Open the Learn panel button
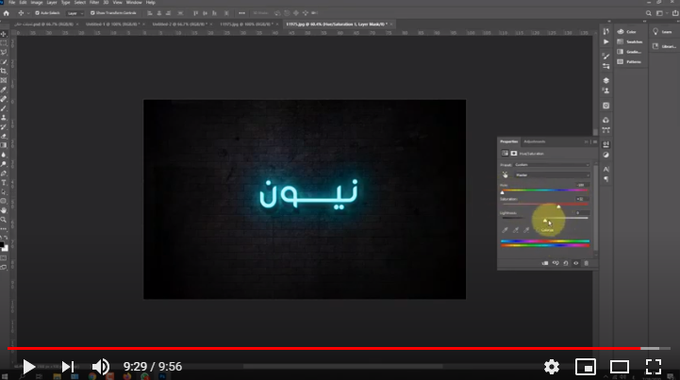This screenshot has width=680, height=380. 663,32
